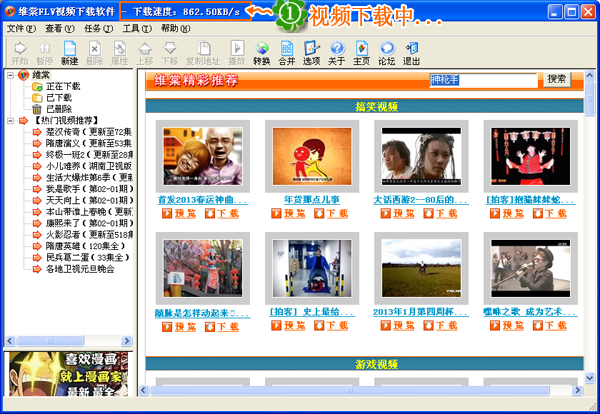600x414 pixels.
Task: Click the 搜索 search button
Action: [557, 79]
